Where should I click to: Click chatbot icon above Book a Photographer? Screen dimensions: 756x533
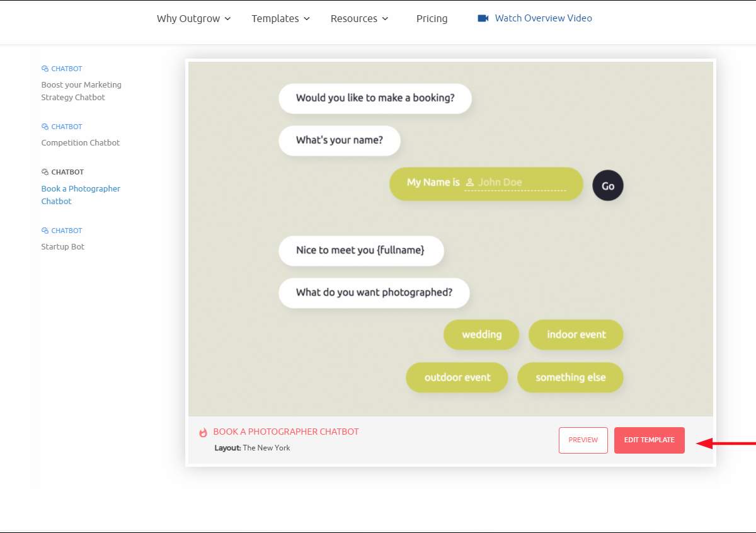pos(45,172)
